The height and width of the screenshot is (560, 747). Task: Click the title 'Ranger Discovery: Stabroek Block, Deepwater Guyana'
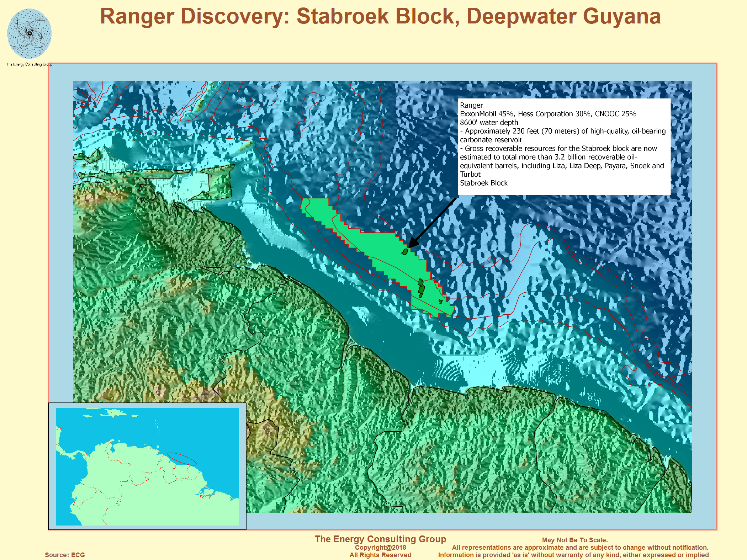[380, 16]
